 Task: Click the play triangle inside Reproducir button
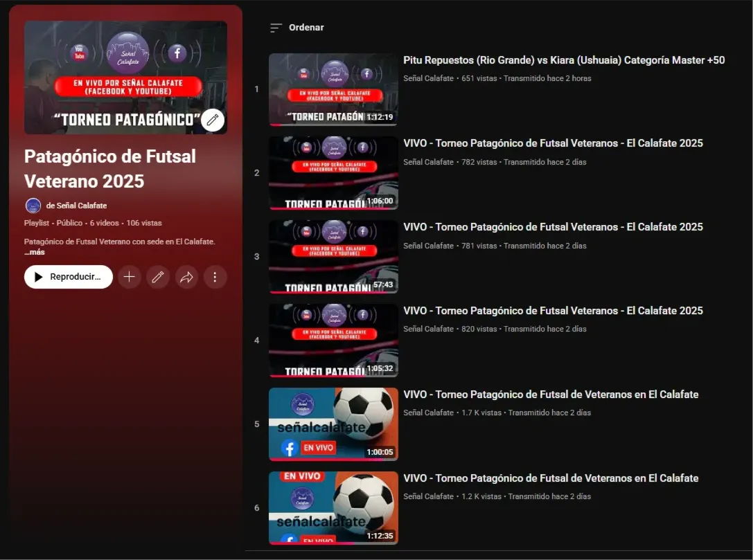(x=39, y=276)
